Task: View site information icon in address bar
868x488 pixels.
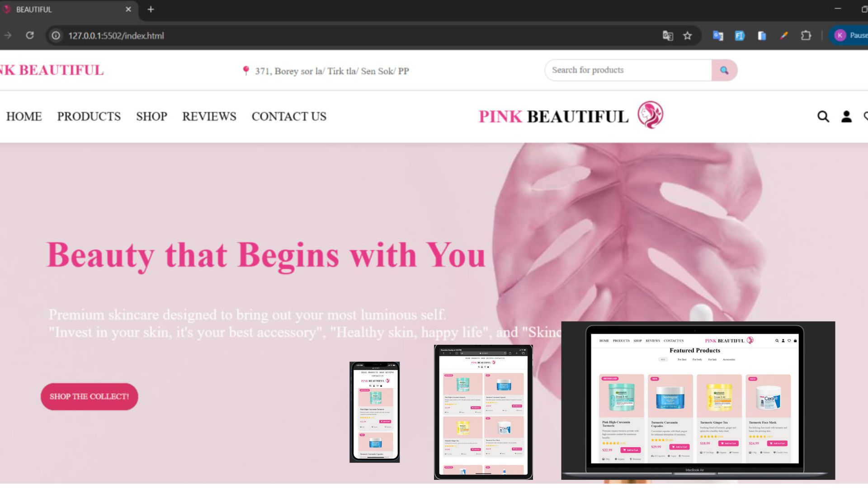Action: pyautogui.click(x=56, y=35)
